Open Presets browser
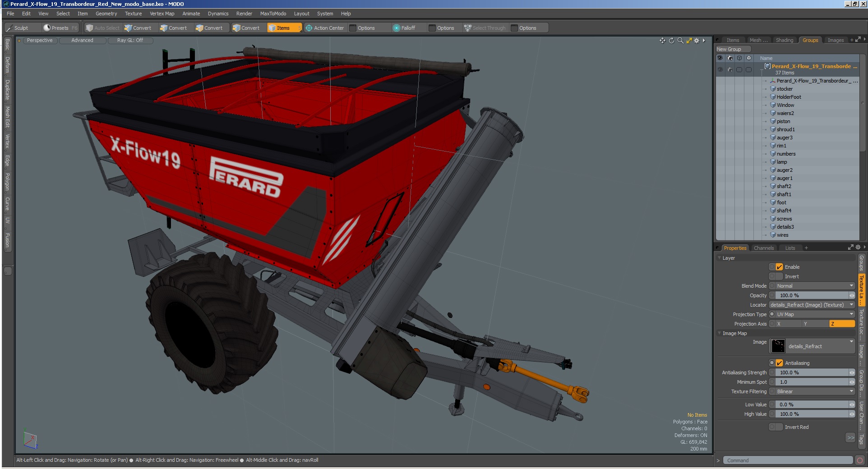868x469 pixels. (60, 28)
